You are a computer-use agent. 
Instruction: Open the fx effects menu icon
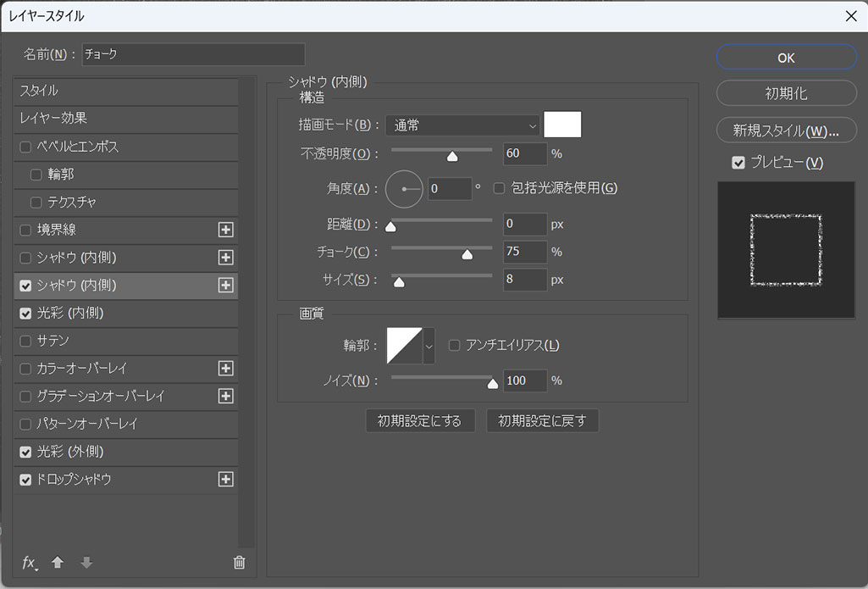point(30,563)
